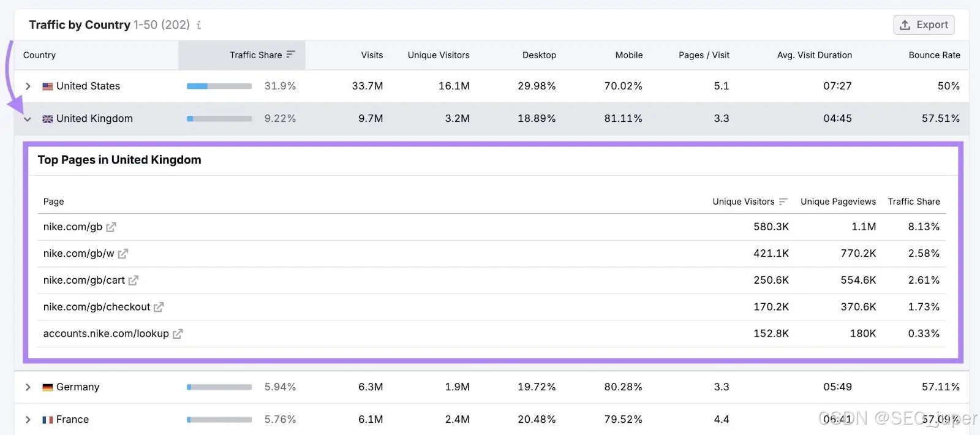Click the 554.6K unique pageviews value
The image size is (980, 435).
(858, 280)
